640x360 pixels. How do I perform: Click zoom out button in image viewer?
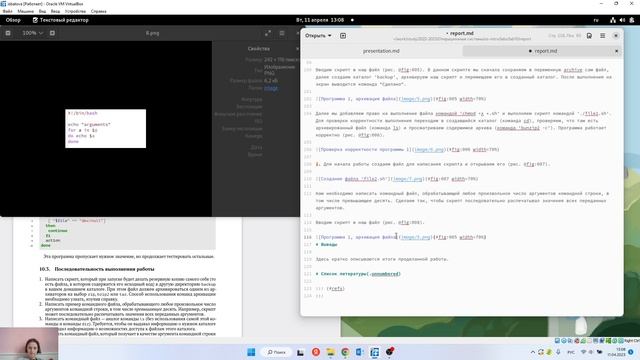(8, 33)
